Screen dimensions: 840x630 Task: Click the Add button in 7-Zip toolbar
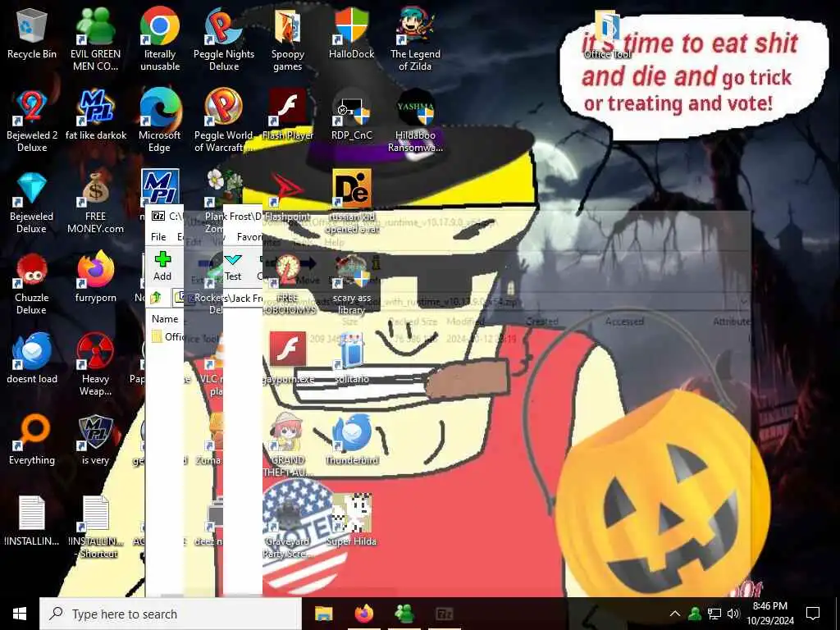click(x=162, y=267)
